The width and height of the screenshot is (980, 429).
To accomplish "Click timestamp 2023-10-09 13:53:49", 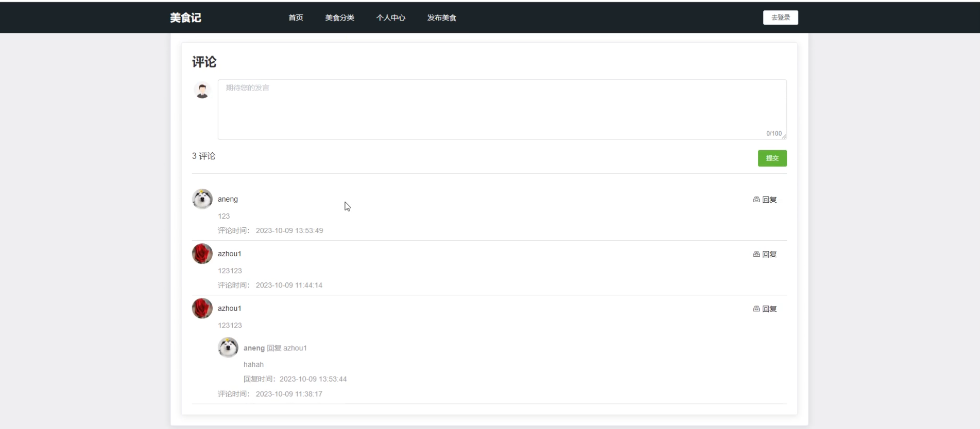I will click(289, 230).
